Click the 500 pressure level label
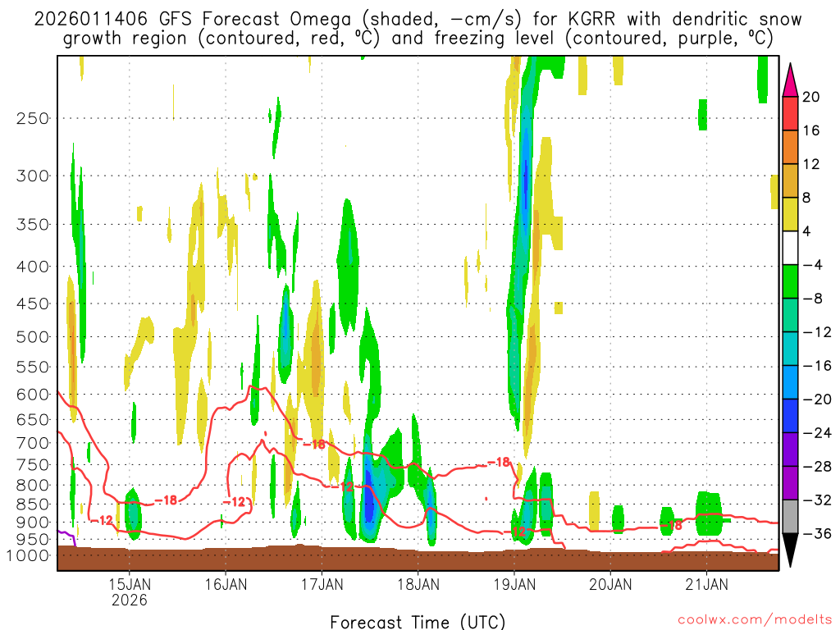The height and width of the screenshot is (630, 840). [33, 337]
